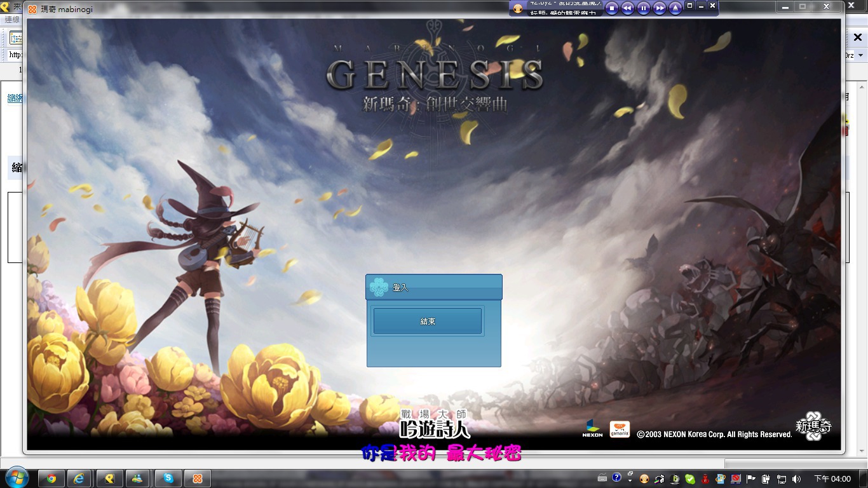
Task: Open Skype from the taskbar
Action: tap(168, 478)
